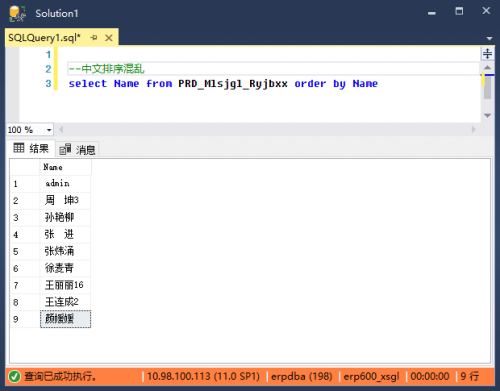The image size is (500, 391).
Task: Click the table name PRD_Mlsjgl_Ryjbxx in query
Action: pos(233,84)
